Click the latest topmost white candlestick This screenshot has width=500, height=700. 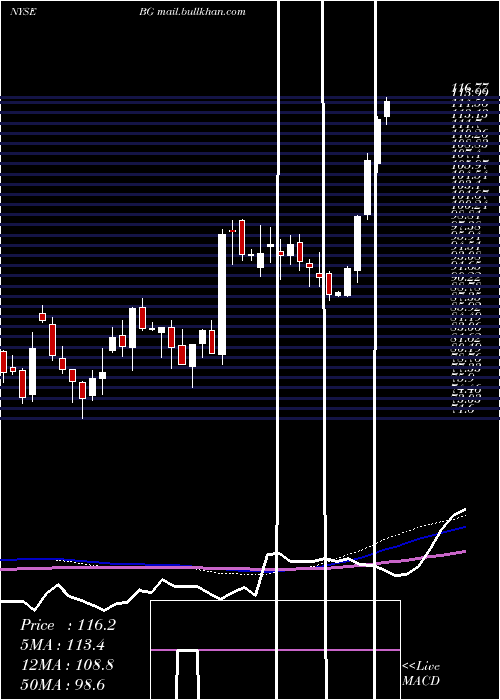[387, 109]
